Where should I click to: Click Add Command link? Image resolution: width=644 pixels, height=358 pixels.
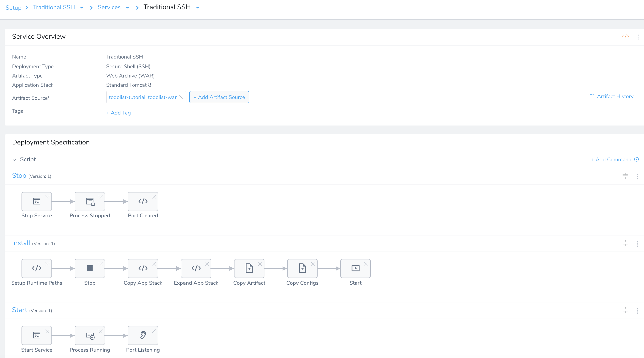tap(611, 160)
